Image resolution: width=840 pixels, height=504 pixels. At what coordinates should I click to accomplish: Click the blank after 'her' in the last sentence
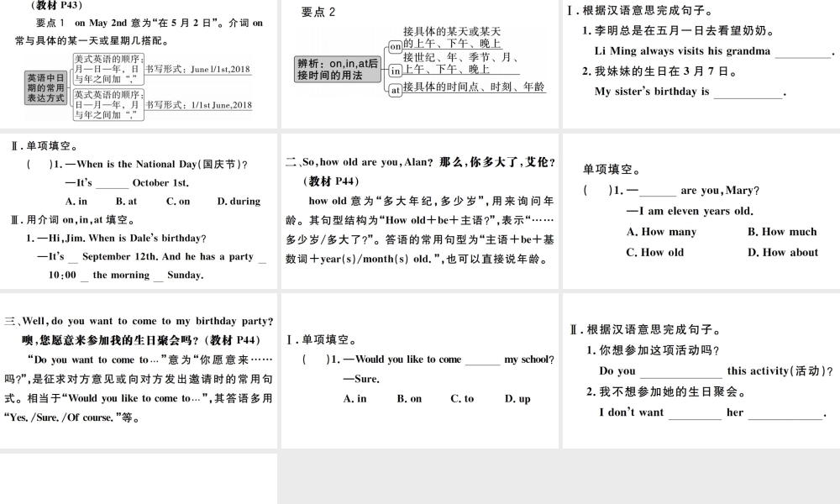click(x=785, y=413)
